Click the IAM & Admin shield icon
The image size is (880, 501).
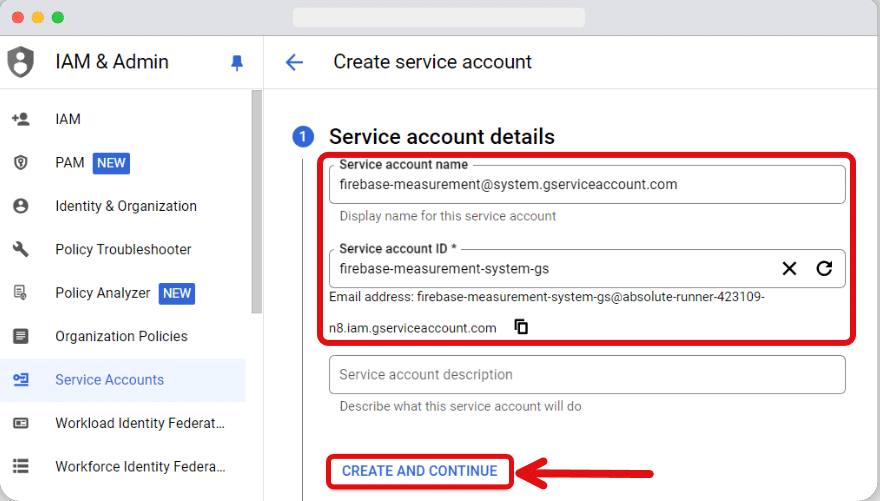click(21, 62)
